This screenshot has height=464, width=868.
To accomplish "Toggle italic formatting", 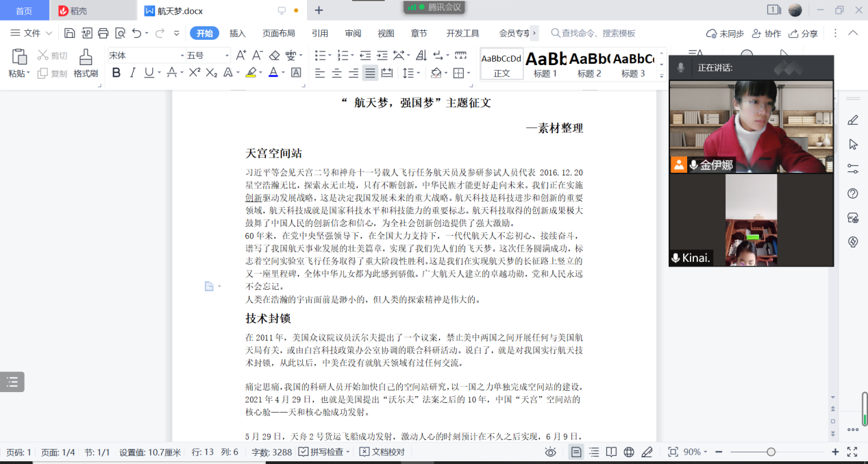I will click(x=132, y=73).
